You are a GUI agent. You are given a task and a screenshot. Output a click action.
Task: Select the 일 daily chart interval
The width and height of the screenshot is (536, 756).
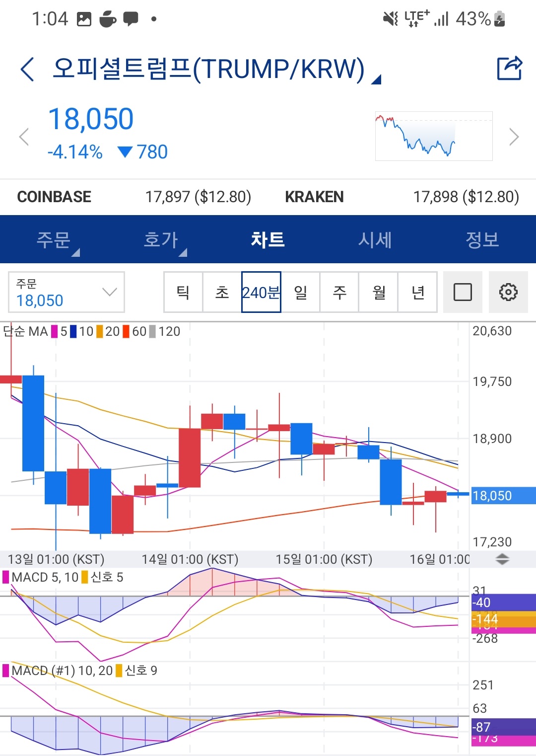(x=300, y=292)
